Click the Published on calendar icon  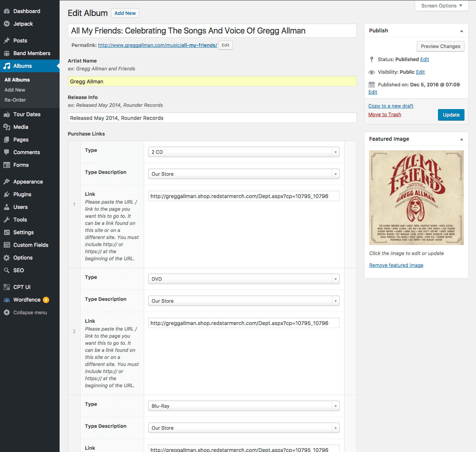pos(372,85)
